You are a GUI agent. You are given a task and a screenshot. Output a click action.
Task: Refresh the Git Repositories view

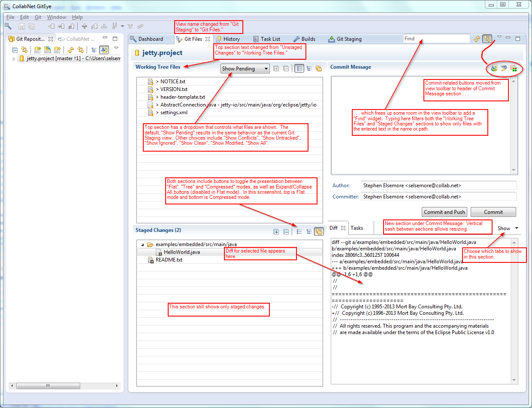tap(71, 50)
